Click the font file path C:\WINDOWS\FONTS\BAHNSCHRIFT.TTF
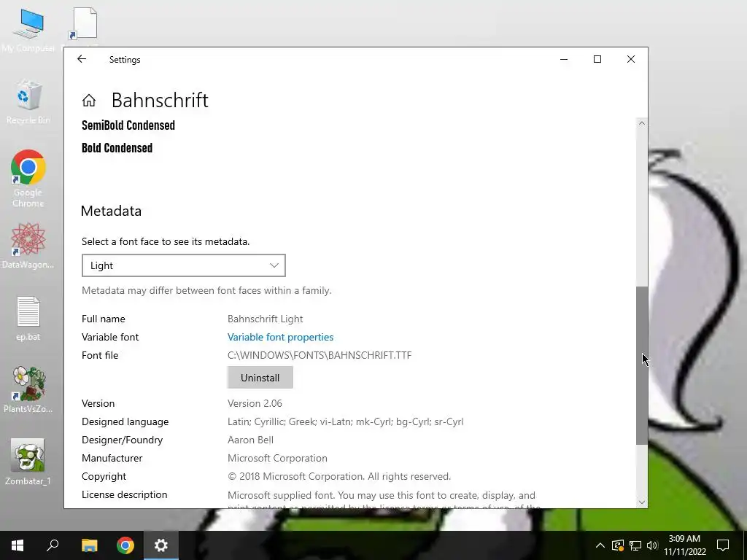747x560 pixels. [x=320, y=355]
